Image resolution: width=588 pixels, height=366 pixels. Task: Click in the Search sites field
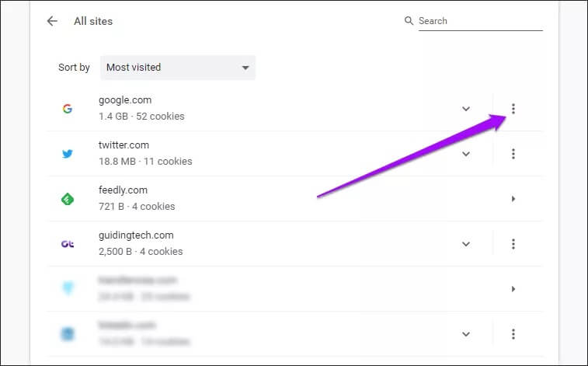[x=479, y=21]
